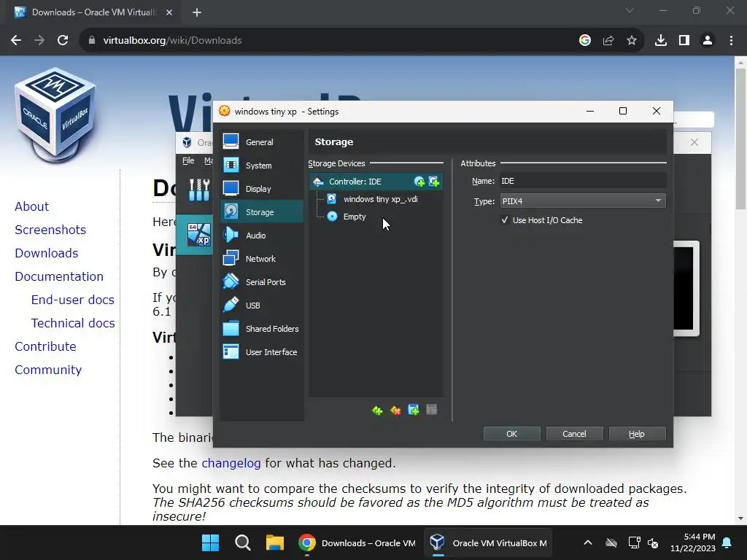
Task: Click address bar with virtualbox.org URL
Action: (172, 41)
